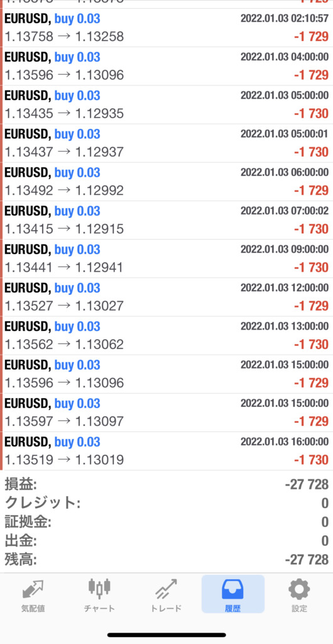This screenshot has width=333, height=644.
Task: Open the trade dated 2022.01.03 06:00:00
Action: [x=166, y=182]
